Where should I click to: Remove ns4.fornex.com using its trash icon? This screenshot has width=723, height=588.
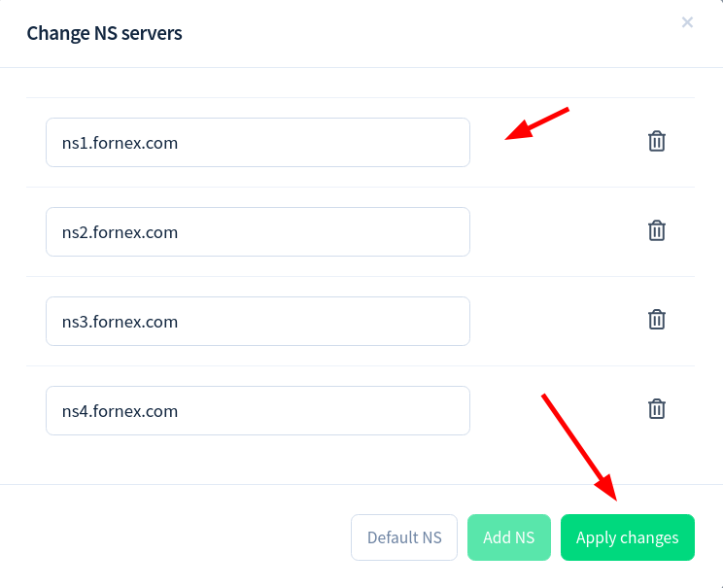[657, 409]
